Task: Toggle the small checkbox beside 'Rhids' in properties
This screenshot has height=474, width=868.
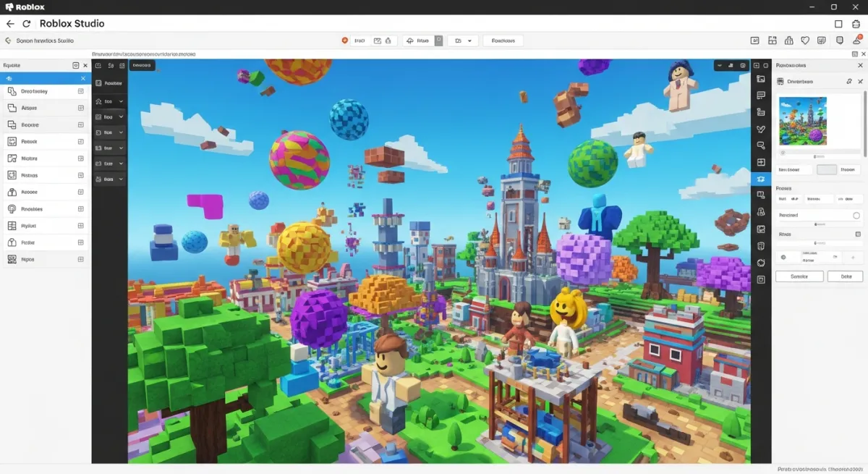Action: coord(858,234)
